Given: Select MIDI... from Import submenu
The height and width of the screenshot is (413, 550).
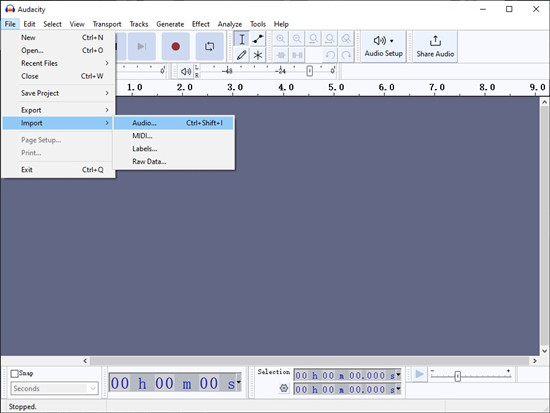Looking at the screenshot, I should tap(174, 136).
